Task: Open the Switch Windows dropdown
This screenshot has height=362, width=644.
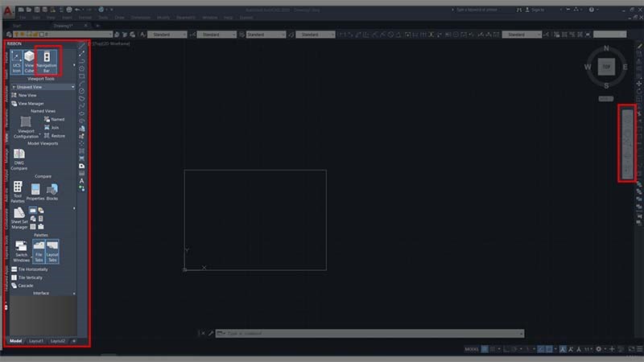Action: point(21,251)
